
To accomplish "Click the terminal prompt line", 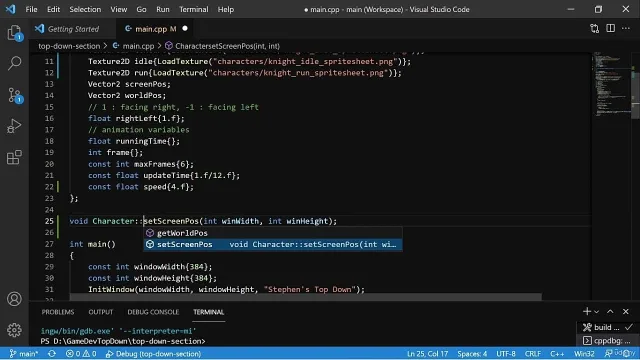I will (123, 341).
